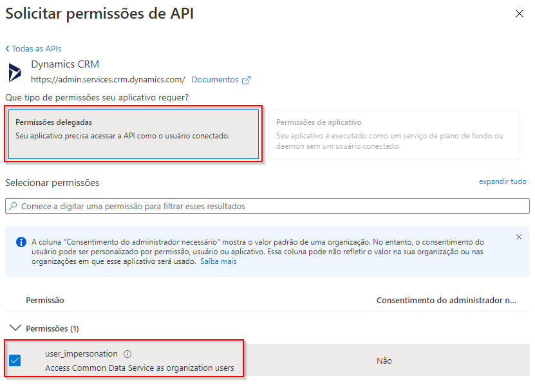Click info icon next to user_impersonation
Viewport: 535px width, 392px height.
click(x=127, y=354)
